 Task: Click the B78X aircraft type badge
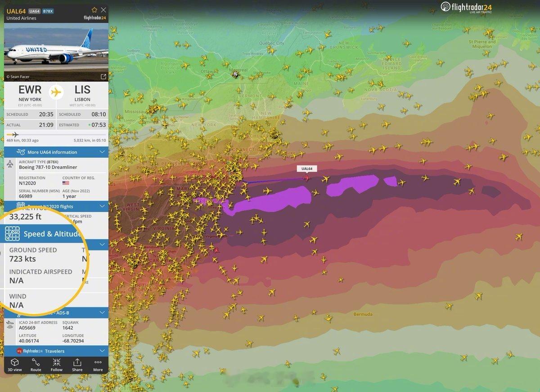(x=48, y=11)
